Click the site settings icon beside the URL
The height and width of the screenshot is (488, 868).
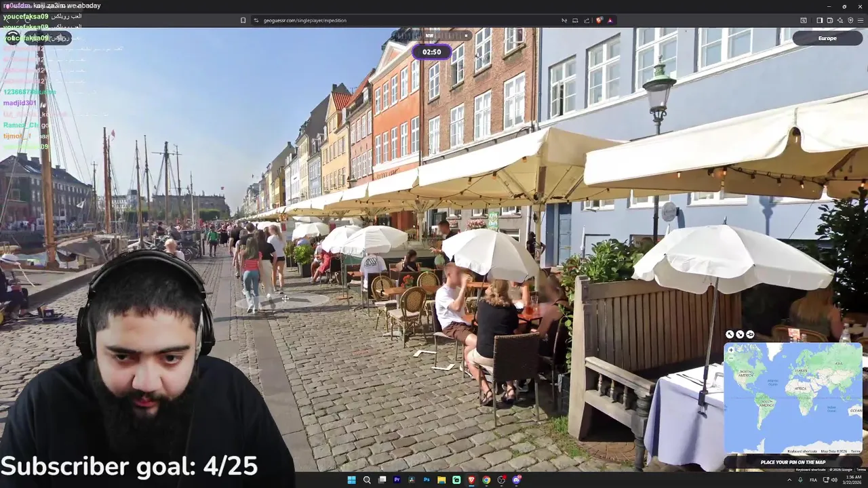[256, 20]
